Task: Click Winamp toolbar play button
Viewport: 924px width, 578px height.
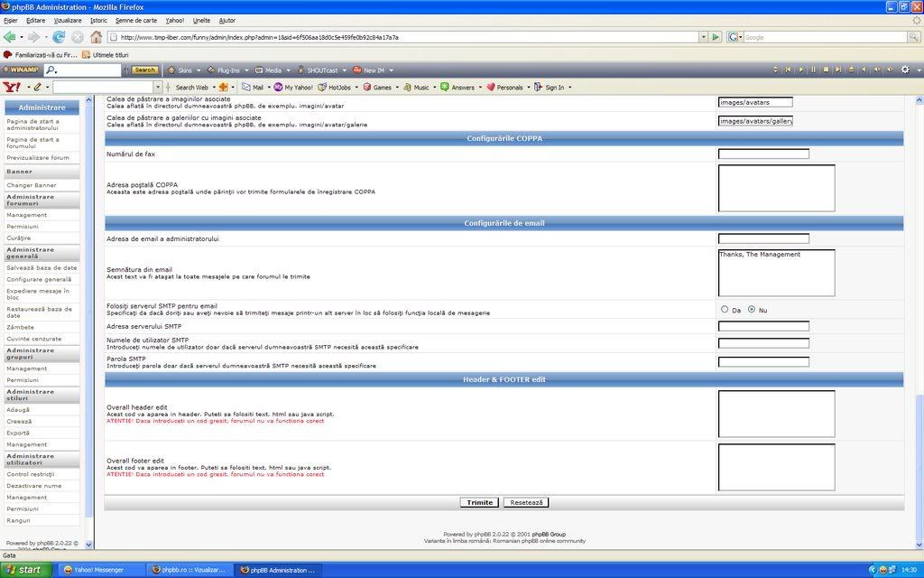Action: [x=800, y=70]
